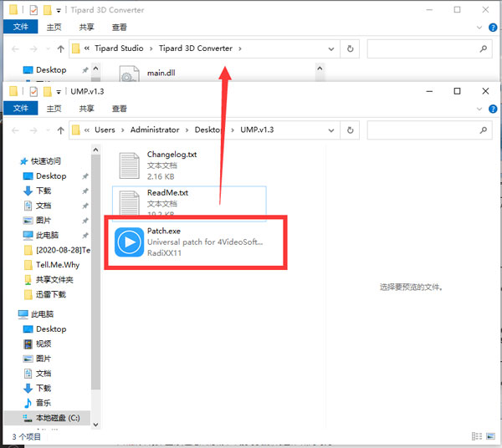Screen dimensions: 502x448
Task: Open 文件 menu in UMP.v1.3 window
Action: 20,108
